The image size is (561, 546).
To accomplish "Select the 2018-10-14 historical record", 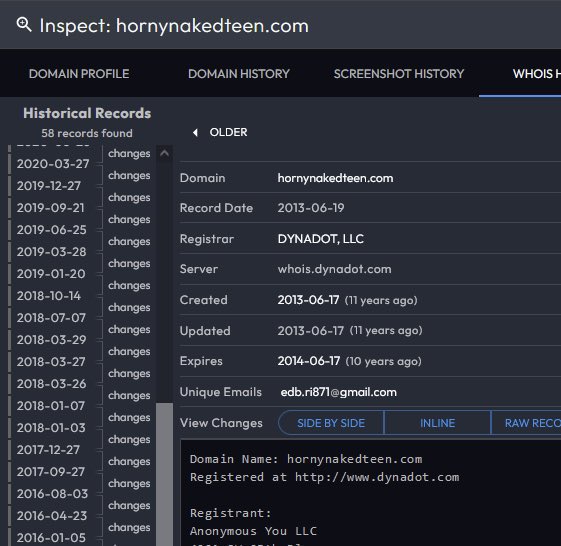I will tap(49, 296).
